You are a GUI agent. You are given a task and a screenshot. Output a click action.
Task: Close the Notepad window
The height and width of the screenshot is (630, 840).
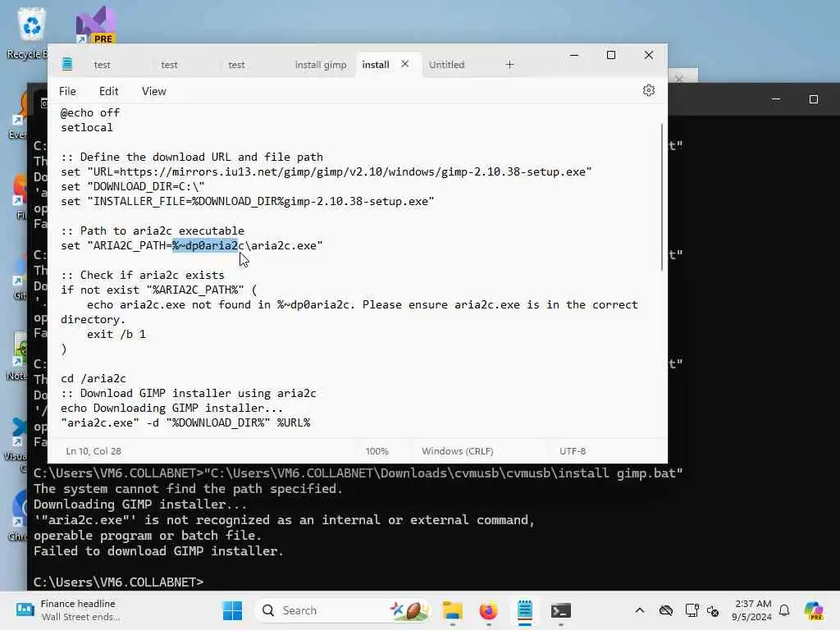click(x=648, y=55)
